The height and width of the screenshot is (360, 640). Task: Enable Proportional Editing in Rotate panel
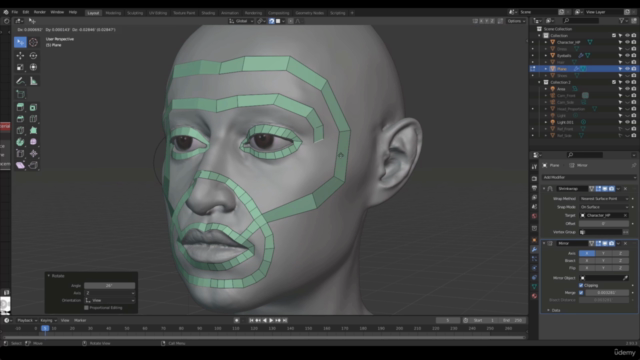[86, 308]
